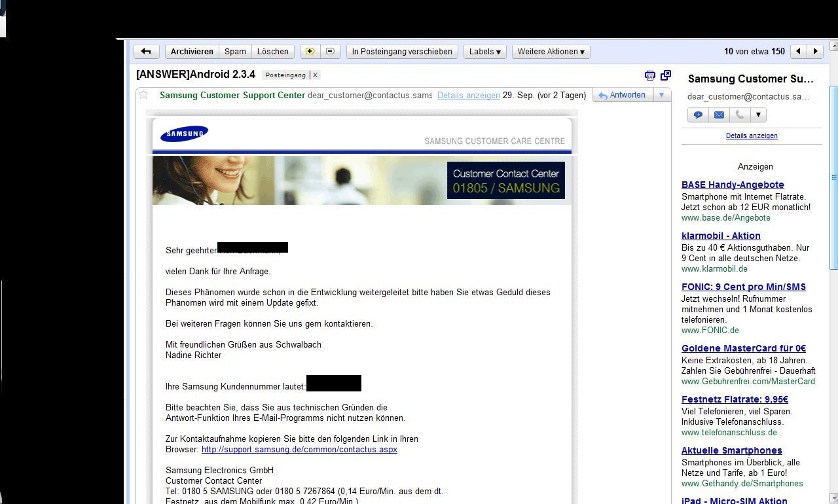Open the Labels dropdown
The height and width of the screenshot is (504, 838).
coord(485,51)
